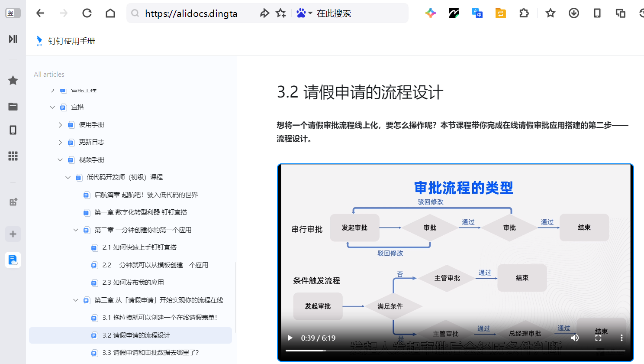
Task: Click the DingTalk logo in header
Action: pos(39,41)
